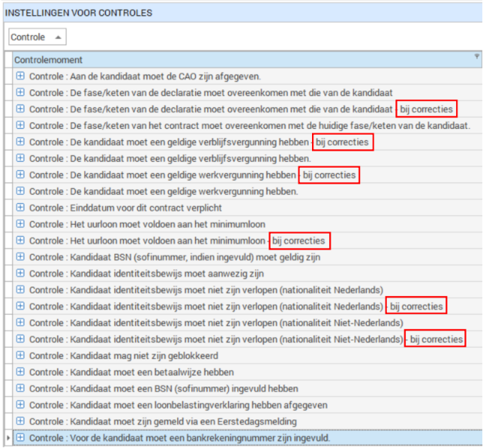
Task: Expand the Eerstedagsmelding controle row
Action: click(20, 421)
